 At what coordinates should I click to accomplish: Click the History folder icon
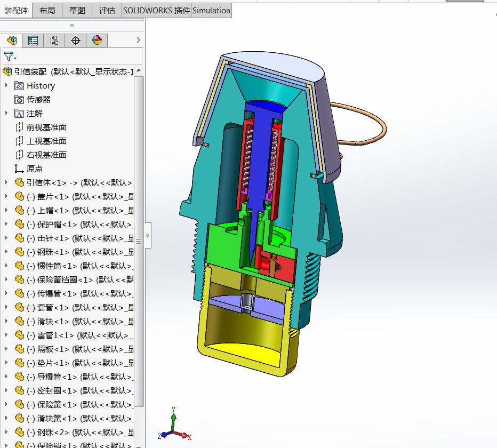point(19,86)
